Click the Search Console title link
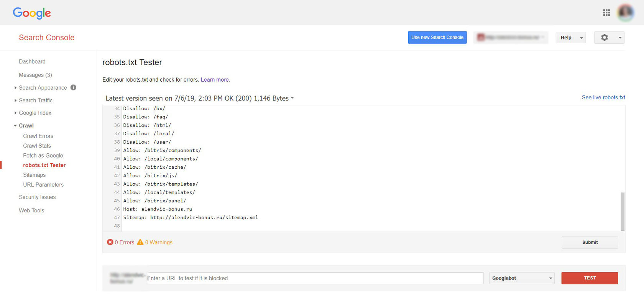This screenshot has width=644, height=304. tap(47, 38)
